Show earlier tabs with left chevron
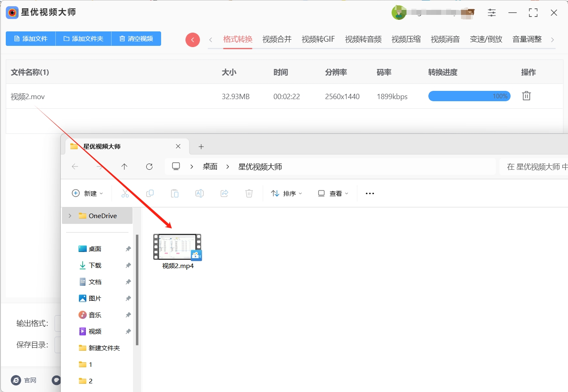568x392 pixels. click(x=211, y=40)
